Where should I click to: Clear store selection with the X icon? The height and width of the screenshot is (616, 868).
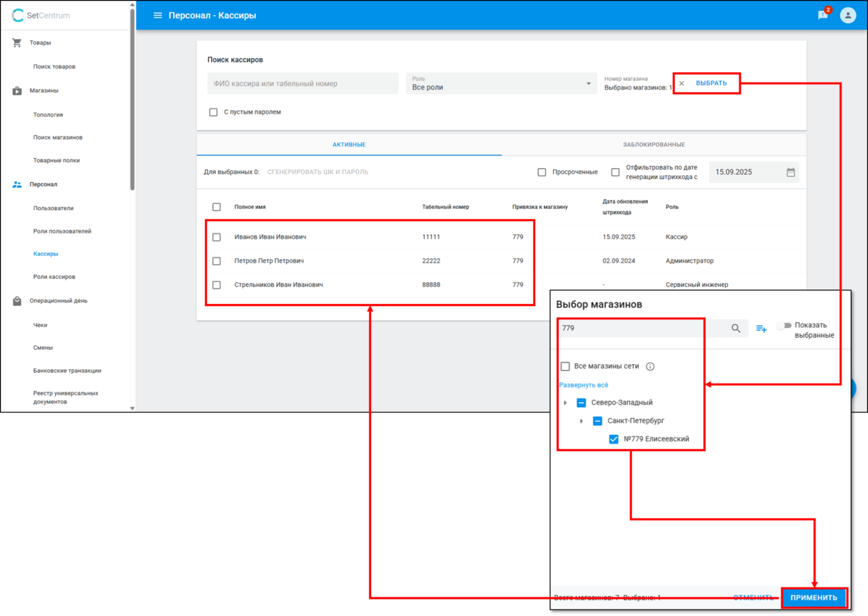coord(682,84)
